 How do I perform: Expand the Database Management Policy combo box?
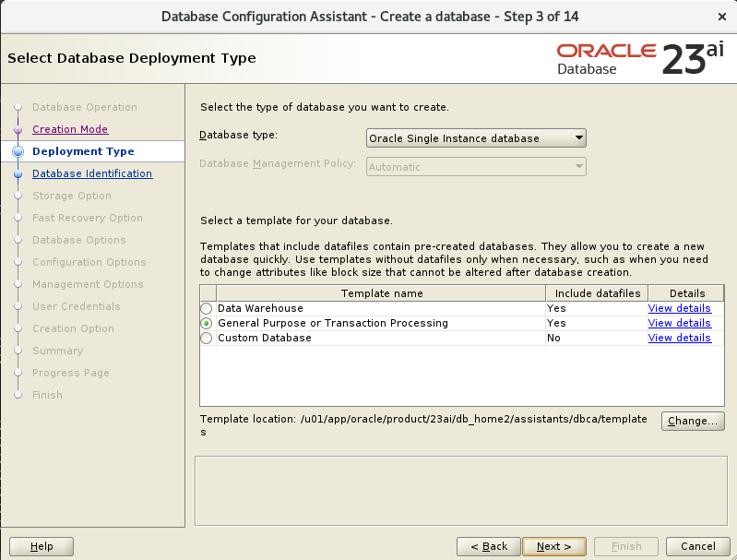click(x=476, y=167)
